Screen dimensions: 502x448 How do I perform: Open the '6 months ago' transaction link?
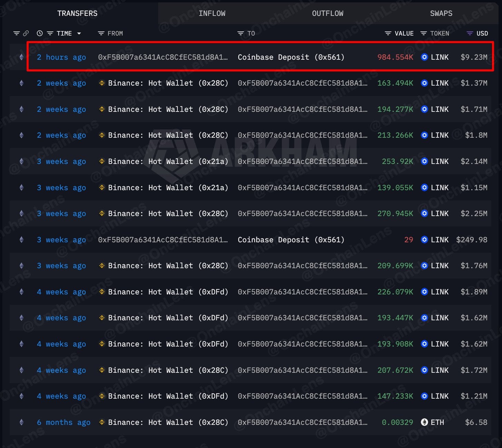tap(64, 422)
